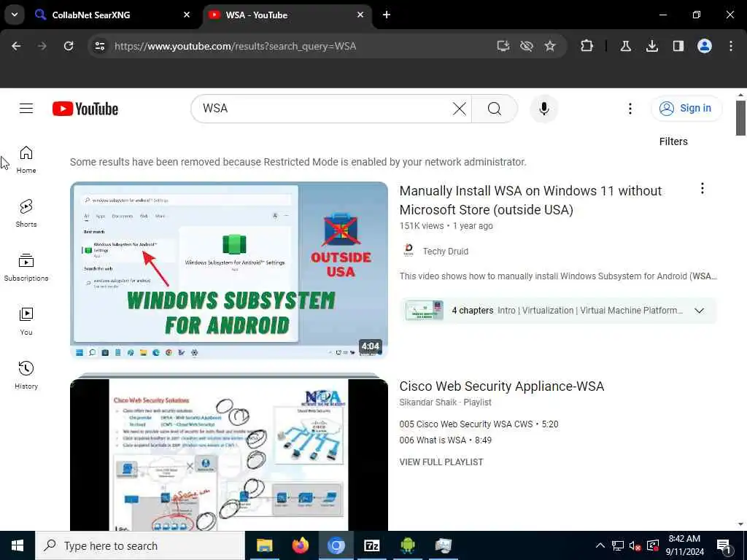Click the magnifier search button
Screen dimensions: 747x560
tap(495, 109)
